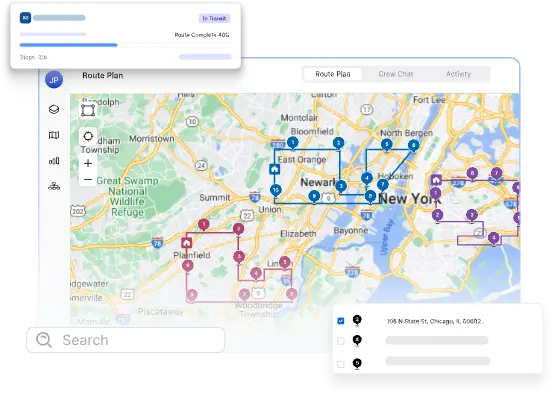Image resolution: width=560 pixels, height=396 pixels.
Task: Click the Route Complete progress bar
Action: coord(125,45)
